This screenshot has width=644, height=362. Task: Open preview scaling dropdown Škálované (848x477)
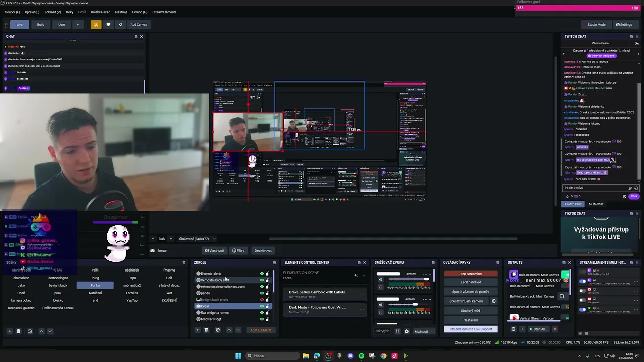pos(197,239)
